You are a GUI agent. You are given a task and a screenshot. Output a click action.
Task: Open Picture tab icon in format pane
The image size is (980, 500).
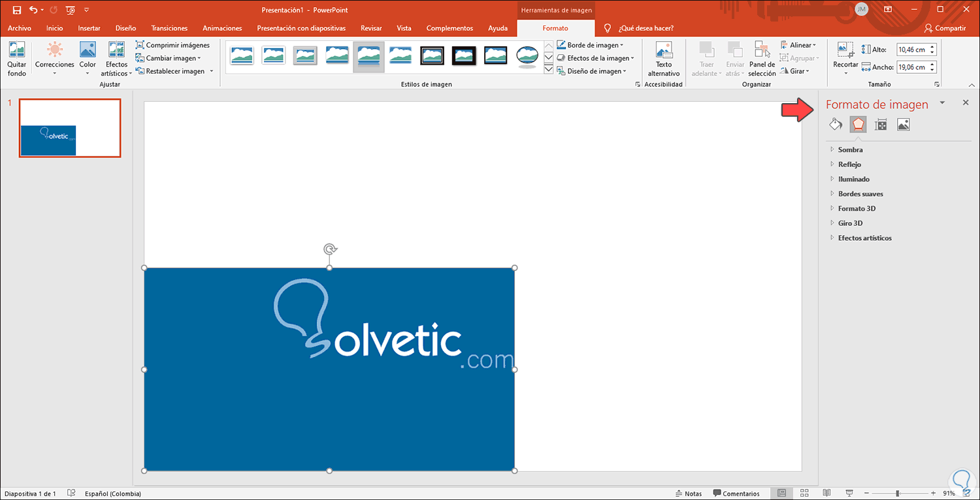coord(904,125)
